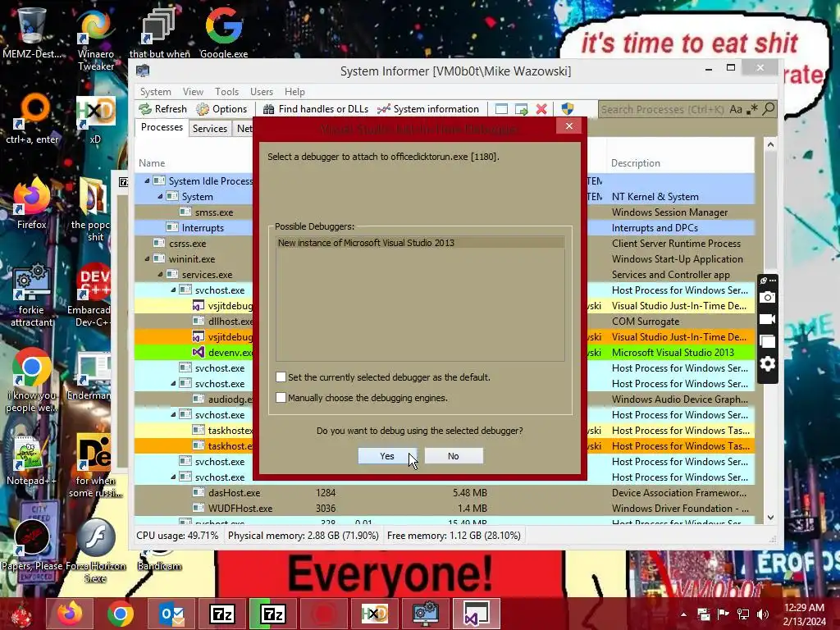
Task: Click Refresh in System Informer toolbar
Action: (x=163, y=109)
